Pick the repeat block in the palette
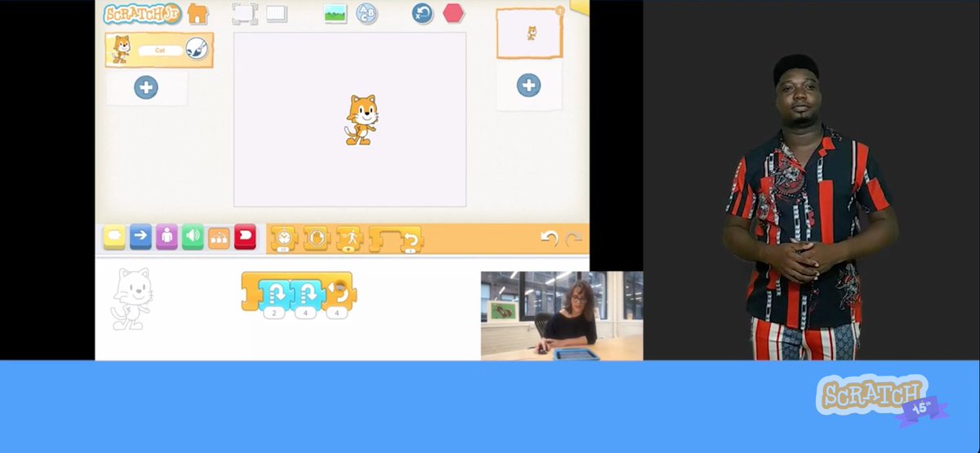 (x=396, y=238)
